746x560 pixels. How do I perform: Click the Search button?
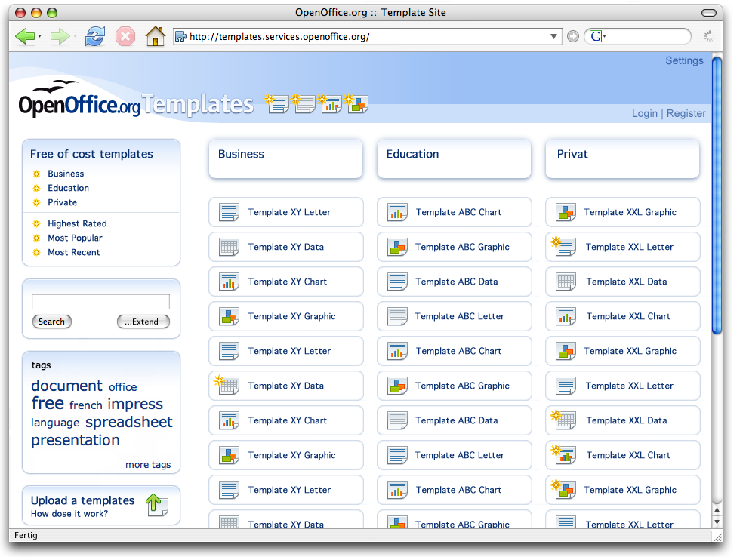pyautogui.click(x=51, y=322)
